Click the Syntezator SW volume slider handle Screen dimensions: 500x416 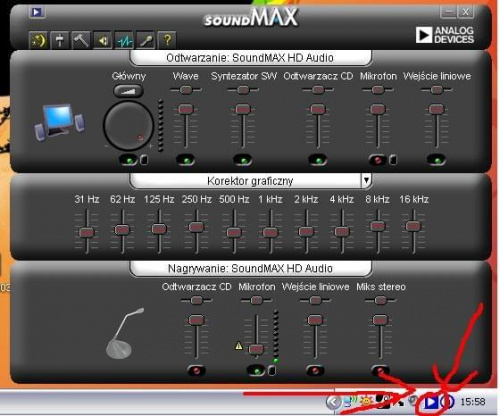243,109
